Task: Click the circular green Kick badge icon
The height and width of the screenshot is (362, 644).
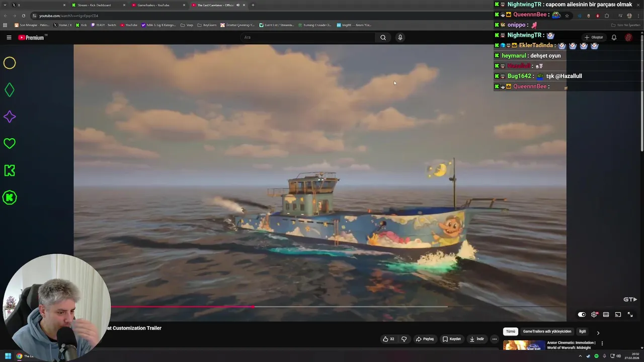Action: (x=10, y=198)
